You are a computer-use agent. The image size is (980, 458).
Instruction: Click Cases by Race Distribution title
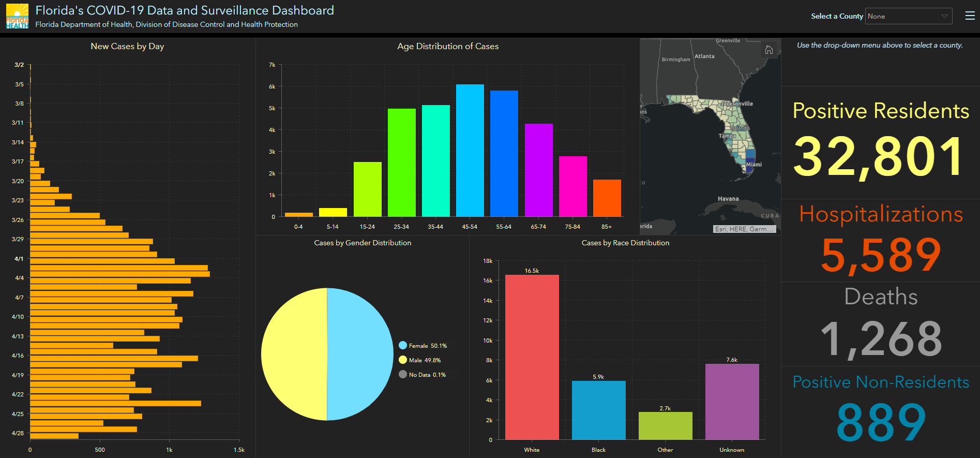point(625,243)
